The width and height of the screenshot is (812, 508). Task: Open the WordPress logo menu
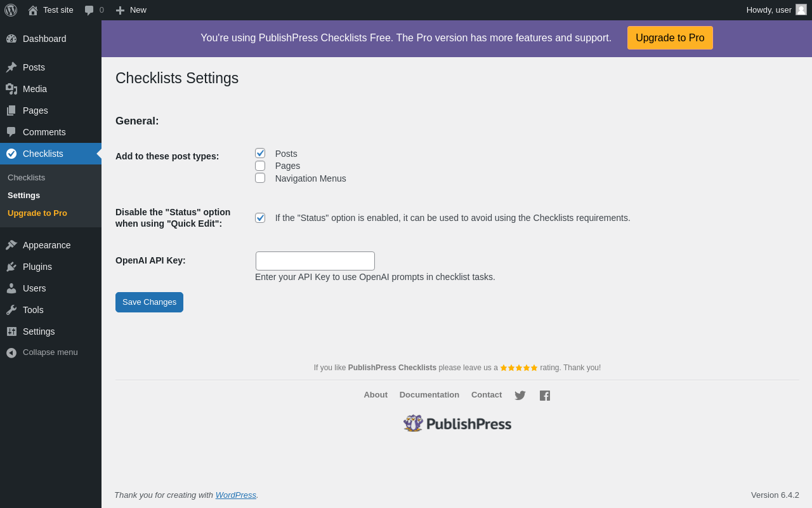(11, 10)
